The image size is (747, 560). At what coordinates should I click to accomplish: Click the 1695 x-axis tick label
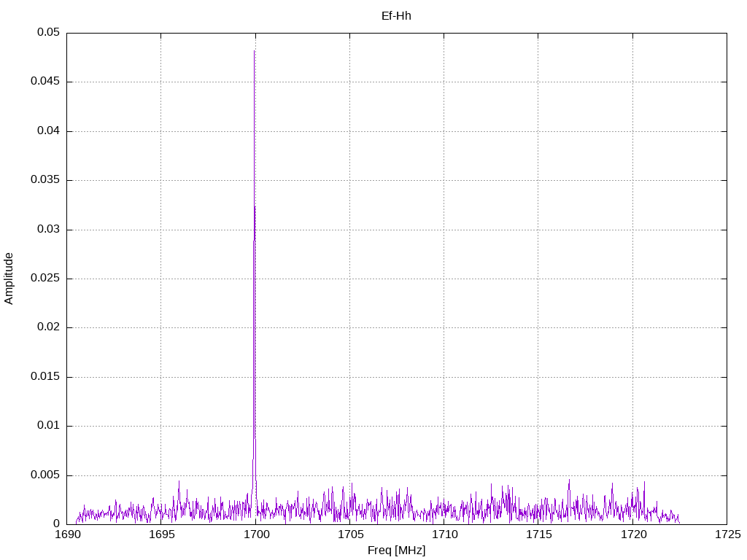pos(161,534)
